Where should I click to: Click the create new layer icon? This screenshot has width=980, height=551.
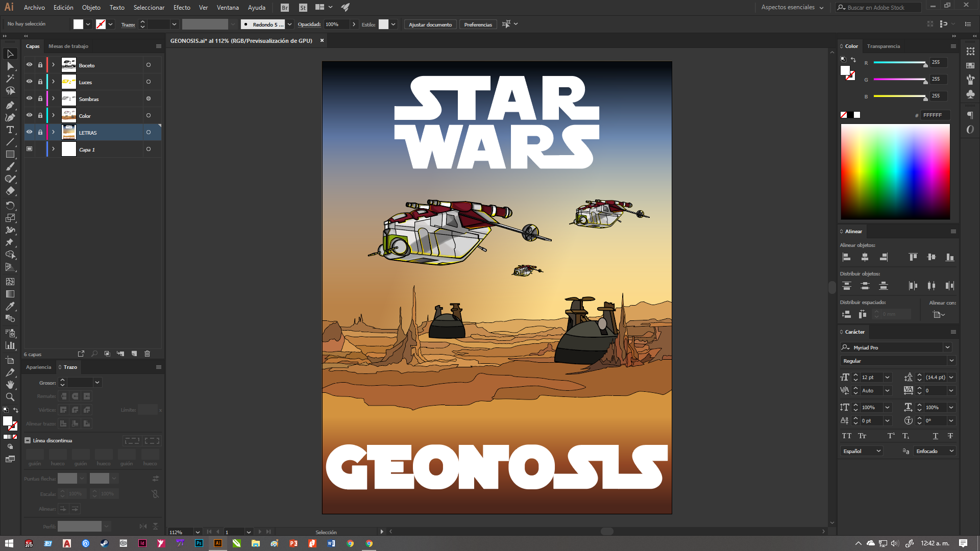(x=134, y=354)
